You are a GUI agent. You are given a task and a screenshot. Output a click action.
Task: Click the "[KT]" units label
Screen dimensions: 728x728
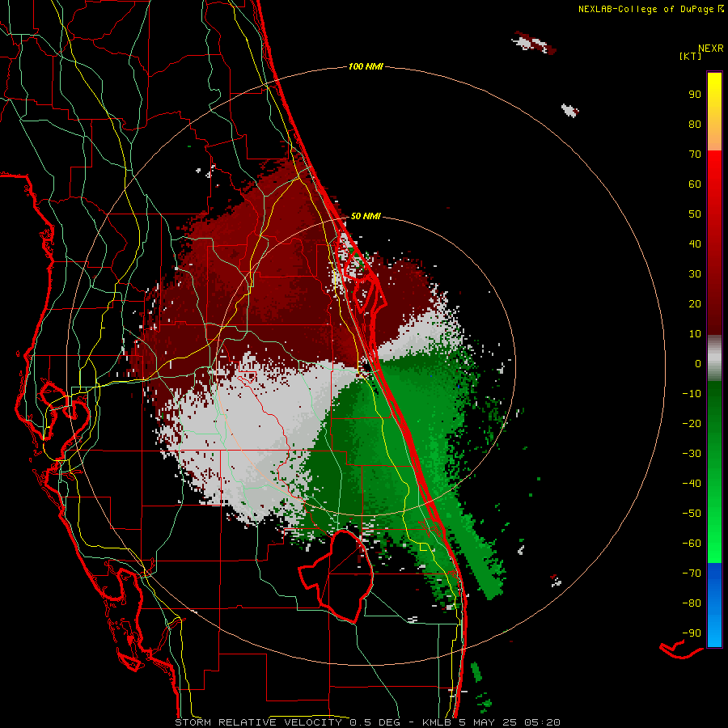690,56
